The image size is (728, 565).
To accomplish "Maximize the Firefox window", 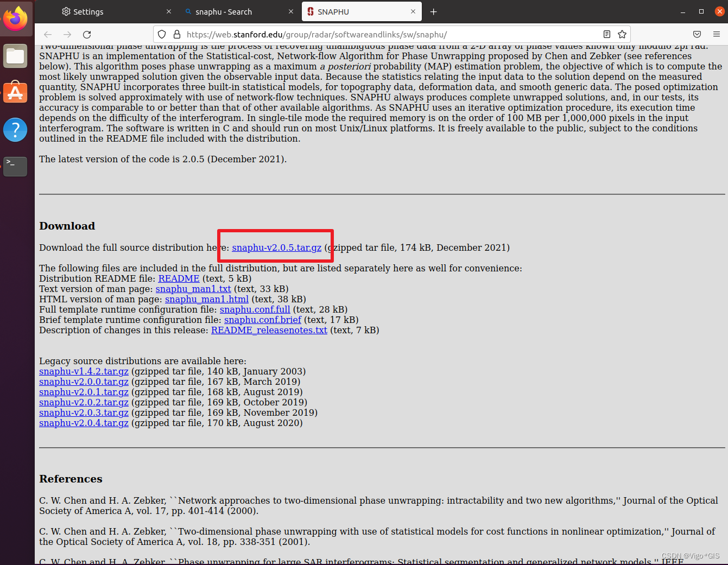I will [701, 11].
